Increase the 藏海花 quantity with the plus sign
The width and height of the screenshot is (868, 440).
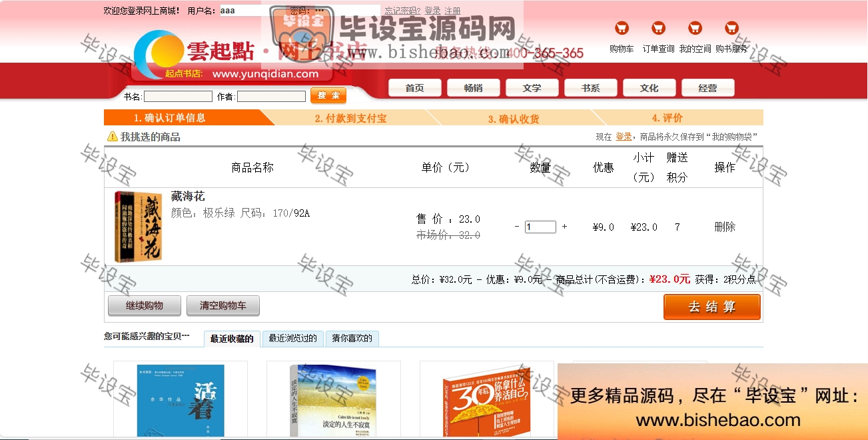[564, 227]
